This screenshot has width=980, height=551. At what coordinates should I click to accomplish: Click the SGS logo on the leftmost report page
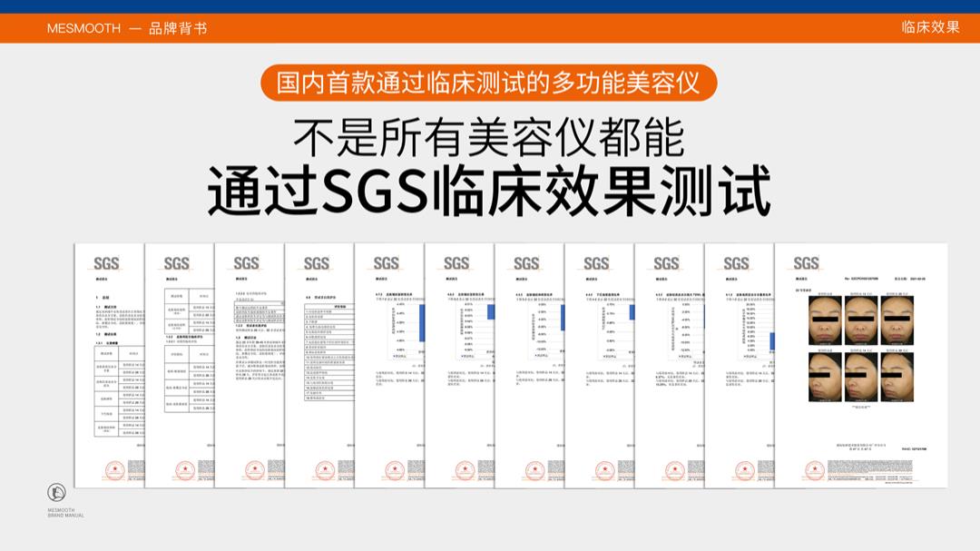click(x=107, y=264)
